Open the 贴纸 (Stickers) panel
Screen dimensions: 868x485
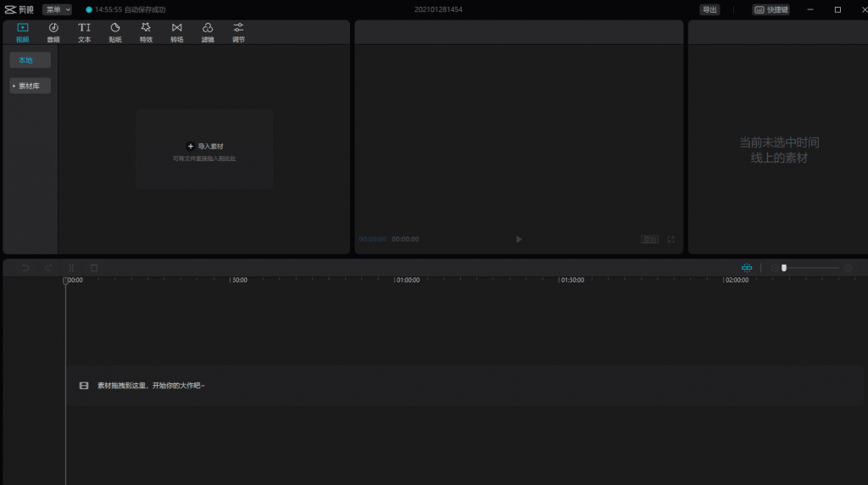(x=115, y=32)
